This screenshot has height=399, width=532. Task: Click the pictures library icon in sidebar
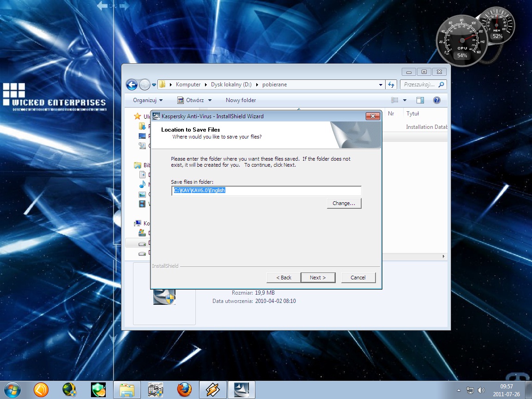tap(143, 194)
